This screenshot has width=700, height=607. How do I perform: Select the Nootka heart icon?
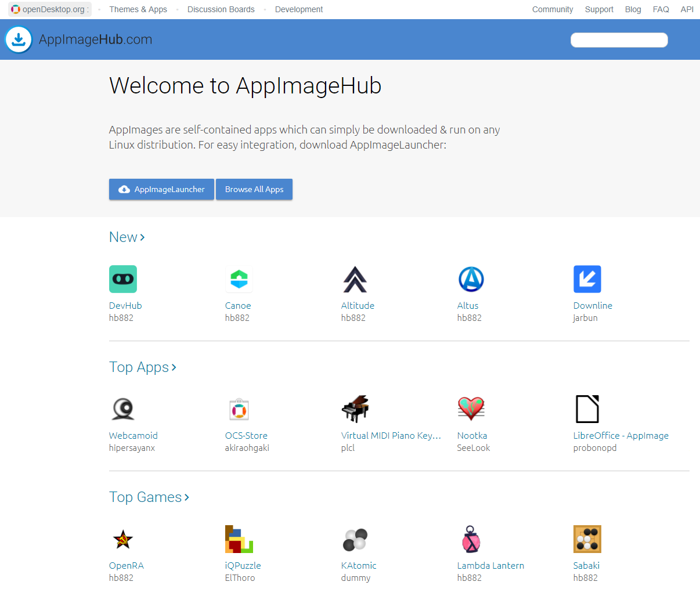click(471, 409)
